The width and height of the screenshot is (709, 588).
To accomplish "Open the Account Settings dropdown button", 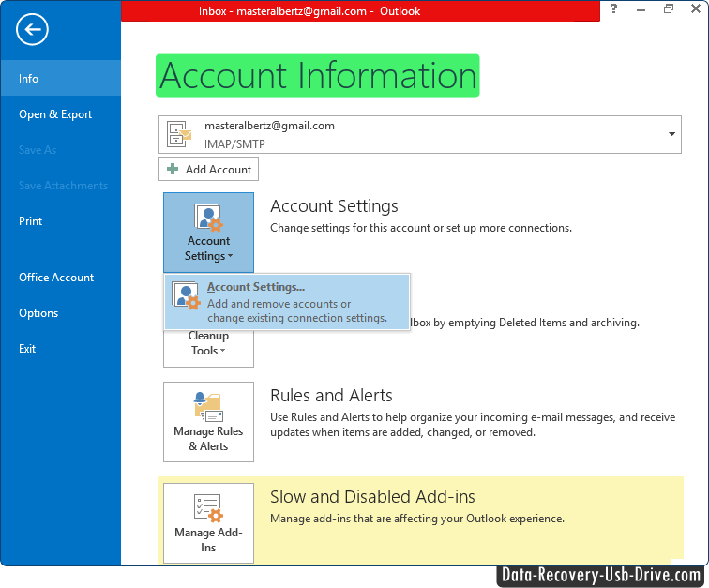I will pos(208,233).
